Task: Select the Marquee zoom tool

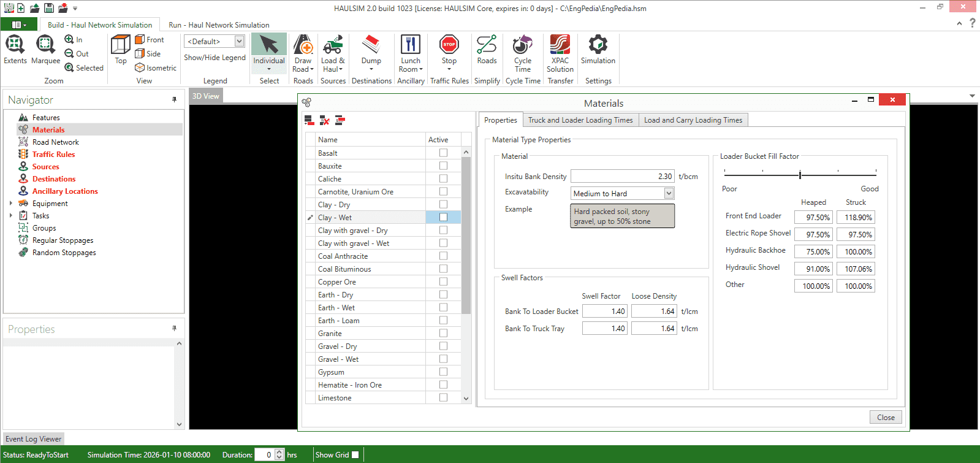Action: pos(45,45)
